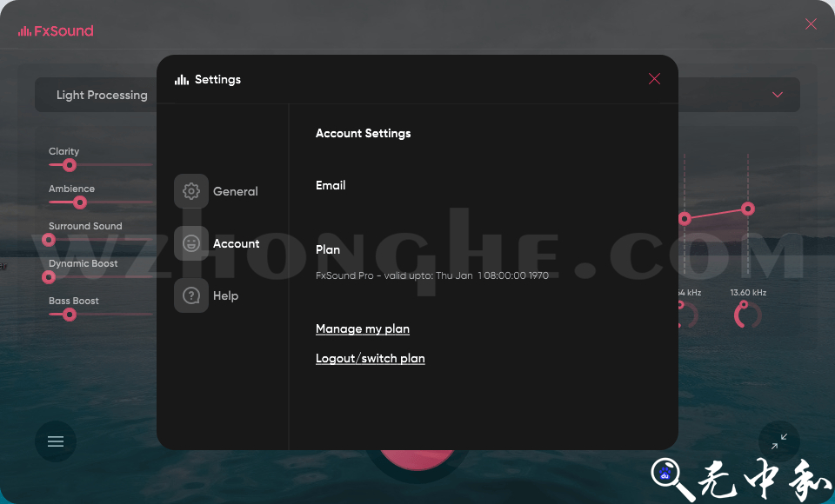Click the 13.60 kHz equalizer band point
This screenshot has height=504, width=835.
[x=747, y=209]
